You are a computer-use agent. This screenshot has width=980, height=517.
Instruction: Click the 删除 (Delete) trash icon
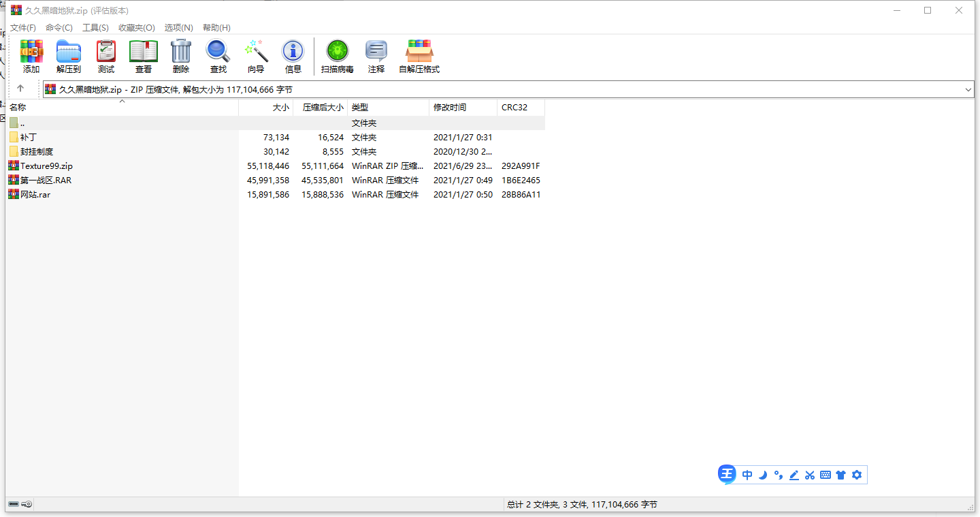181,56
